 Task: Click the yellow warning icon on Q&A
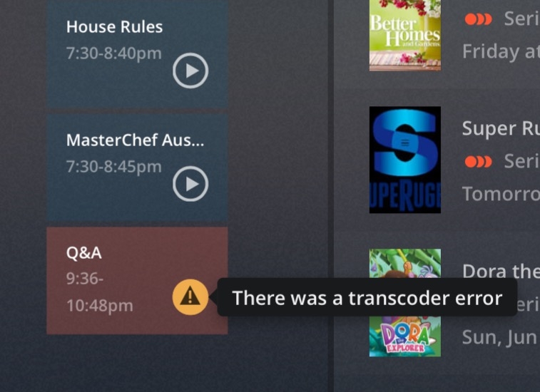[190, 297]
